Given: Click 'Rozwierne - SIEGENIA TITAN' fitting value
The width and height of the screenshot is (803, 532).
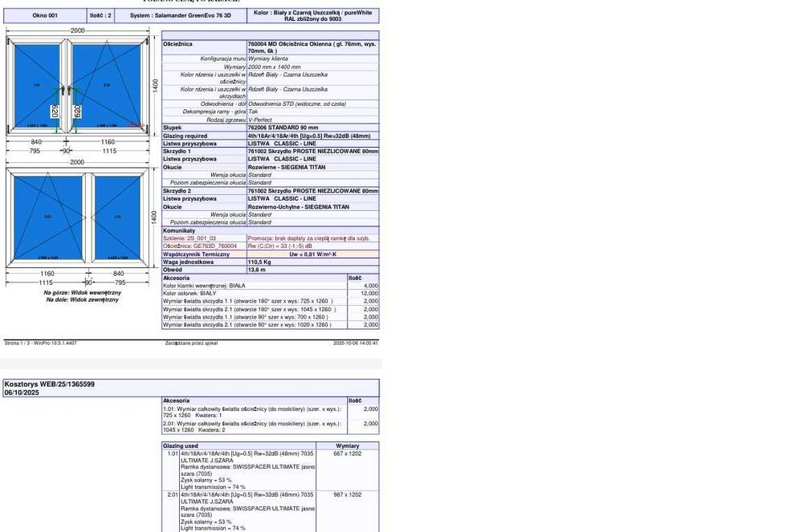Looking at the screenshot, I should point(287,167).
